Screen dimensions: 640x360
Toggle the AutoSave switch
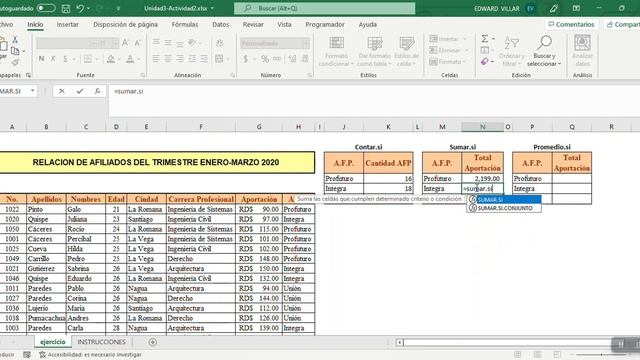[46, 8]
